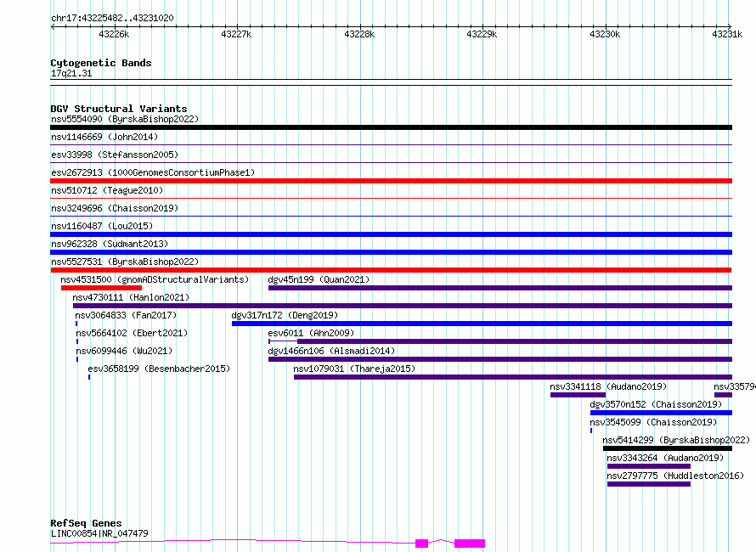The width and height of the screenshot is (756, 552).
Task: Click the RefSeq Genes track heading
Action: coord(86,523)
